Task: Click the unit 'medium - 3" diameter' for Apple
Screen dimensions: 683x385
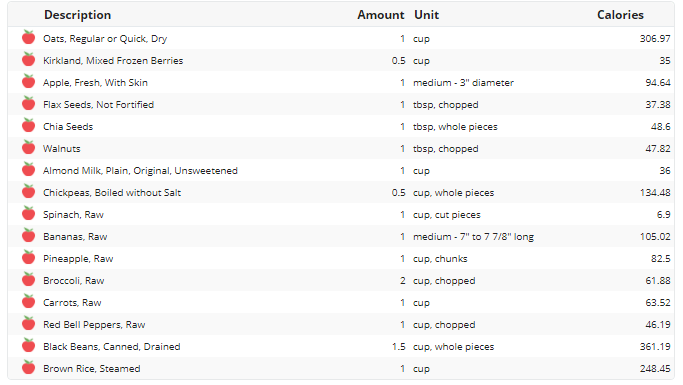Action: coord(463,83)
